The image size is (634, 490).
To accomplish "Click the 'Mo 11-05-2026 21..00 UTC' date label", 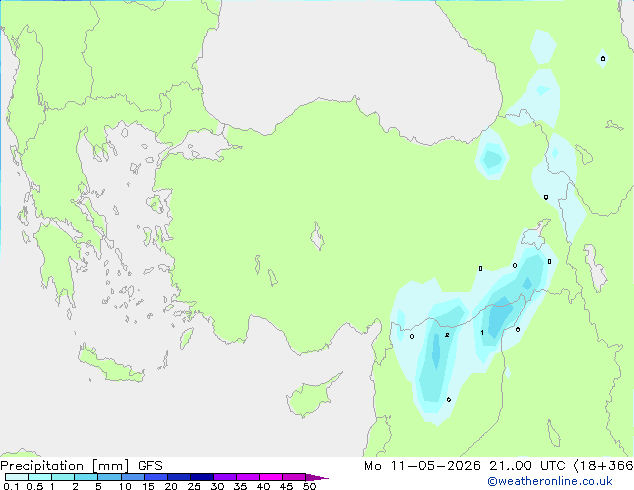I will (x=464, y=466).
